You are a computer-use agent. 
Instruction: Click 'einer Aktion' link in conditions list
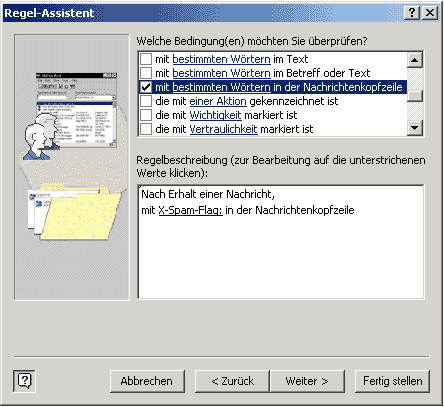(218, 101)
